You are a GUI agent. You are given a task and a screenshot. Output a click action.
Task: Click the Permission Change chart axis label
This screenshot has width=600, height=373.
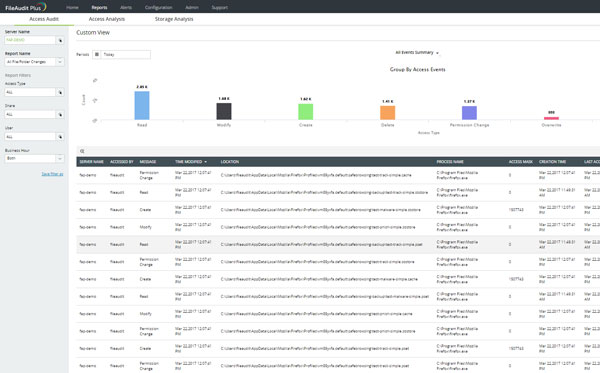tap(470, 125)
